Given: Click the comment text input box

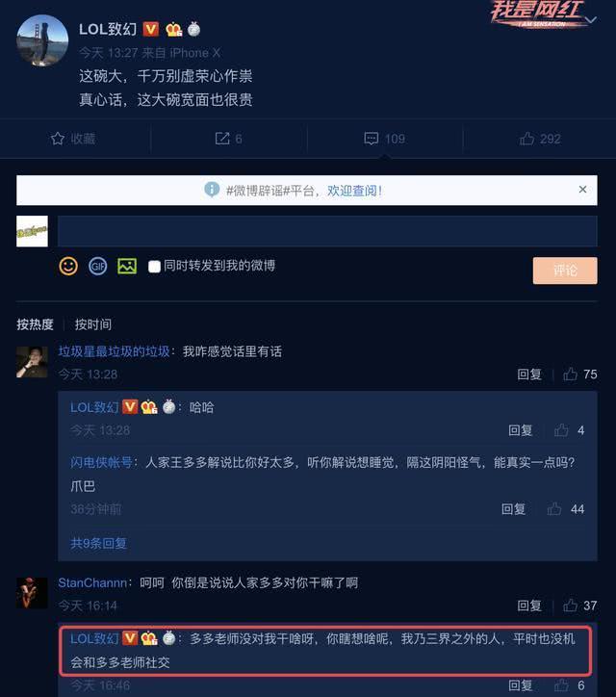Looking at the screenshot, I should pyautogui.click(x=327, y=231).
